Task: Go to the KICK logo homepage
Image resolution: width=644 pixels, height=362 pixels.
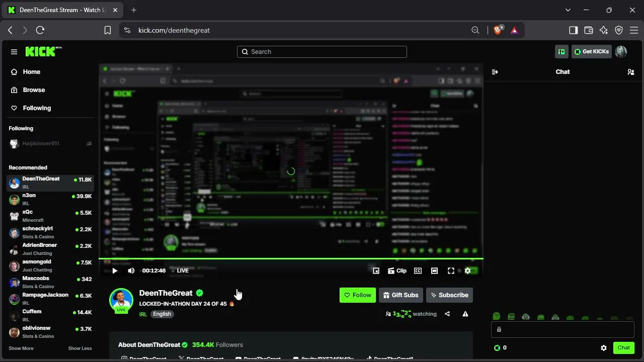Action: tap(43, 51)
